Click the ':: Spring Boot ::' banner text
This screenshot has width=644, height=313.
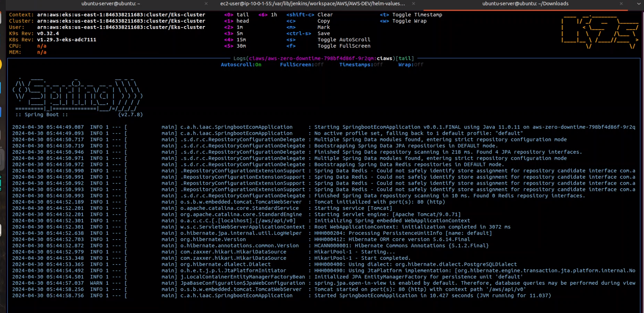pyautogui.click(x=42, y=115)
